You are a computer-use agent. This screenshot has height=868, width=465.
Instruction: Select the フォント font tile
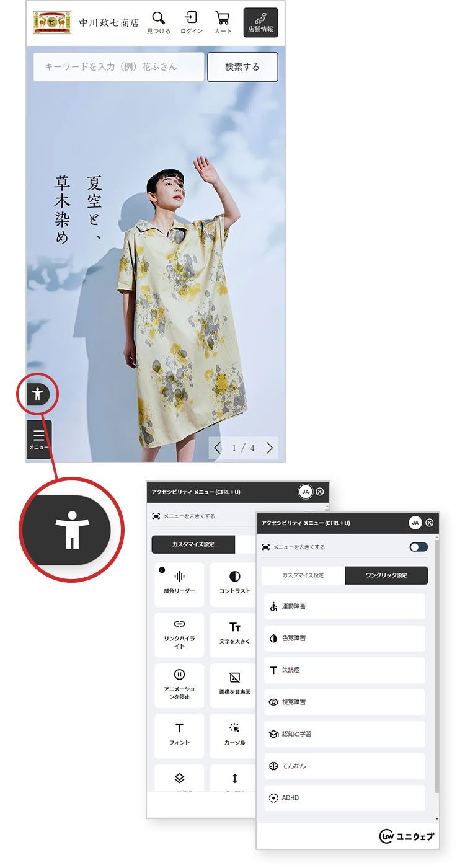point(179,736)
